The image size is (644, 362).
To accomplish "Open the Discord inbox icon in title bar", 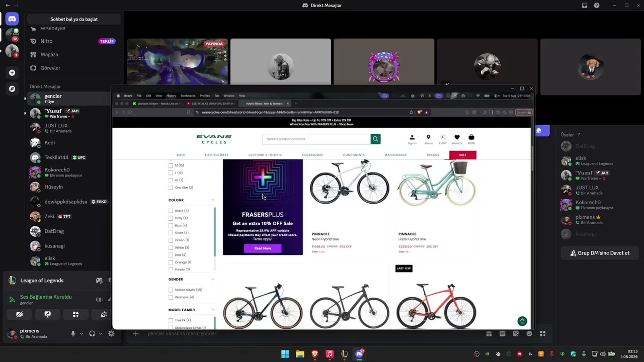I will (585, 6).
